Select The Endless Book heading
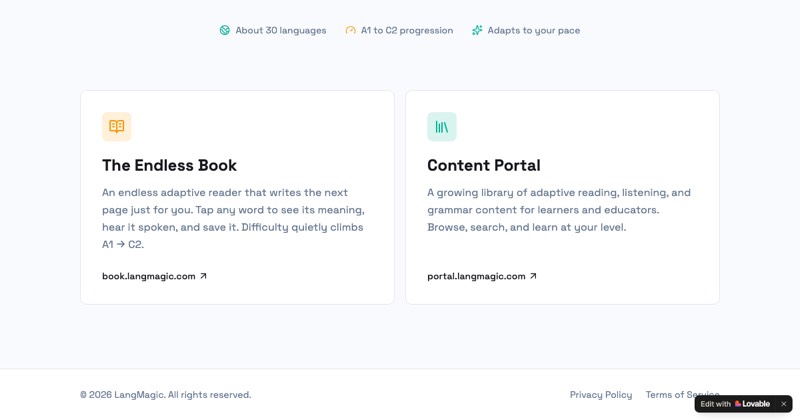The width and height of the screenshot is (800, 420). click(169, 165)
